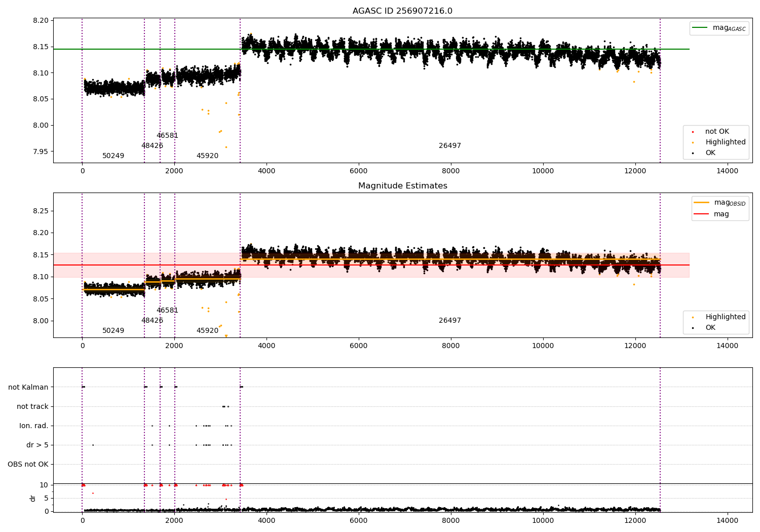Click the red line swatch beside "mag"
This screenshot has height=532, width=760.
click(x=702, y=214)
